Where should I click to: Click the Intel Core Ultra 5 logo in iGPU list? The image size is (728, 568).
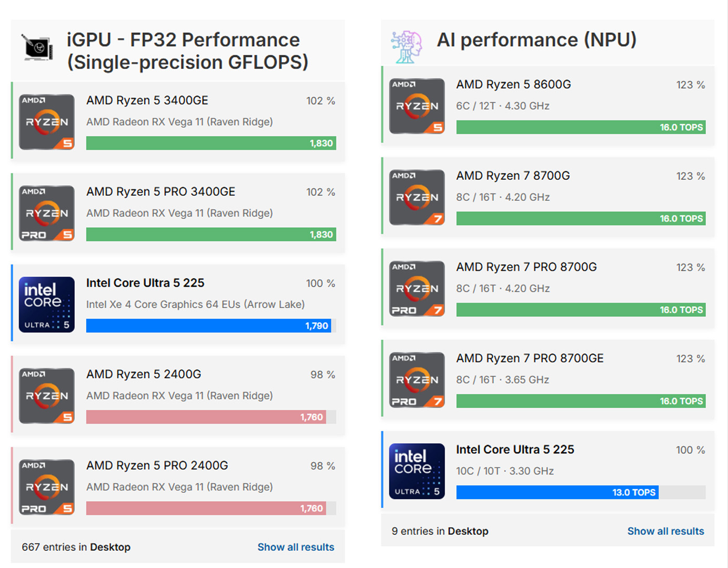click(x=46, y=304)
